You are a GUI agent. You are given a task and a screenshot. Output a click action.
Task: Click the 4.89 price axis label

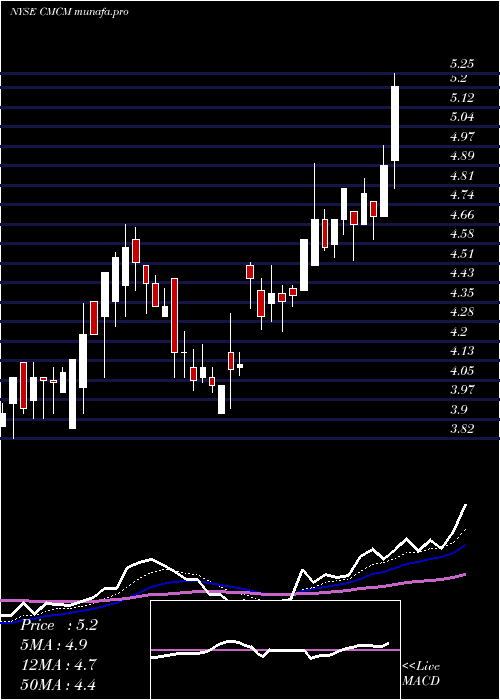point(462,156)
